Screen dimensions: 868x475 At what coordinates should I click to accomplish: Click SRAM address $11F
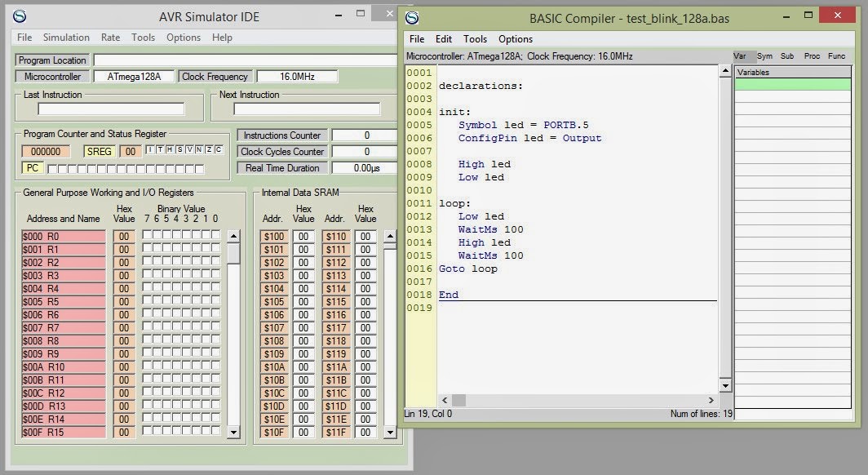click(x=336, y=433)
